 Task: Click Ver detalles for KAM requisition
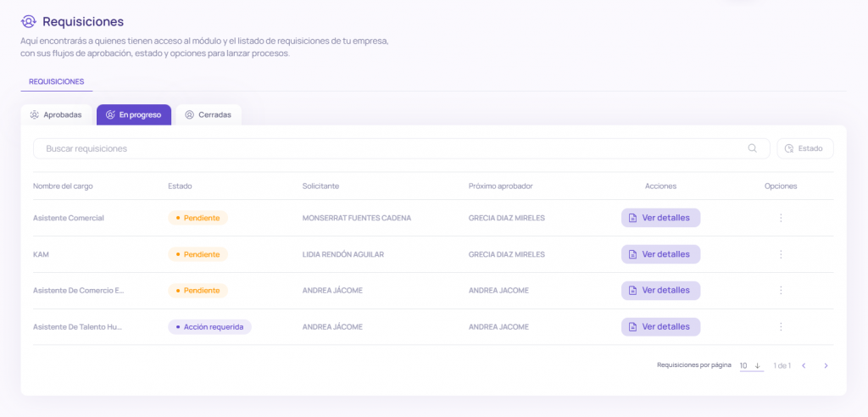point(660,254)
